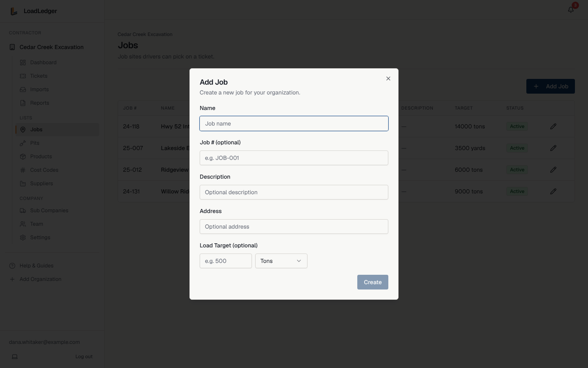Click the Tickets sidebar icon

point(23,76)
